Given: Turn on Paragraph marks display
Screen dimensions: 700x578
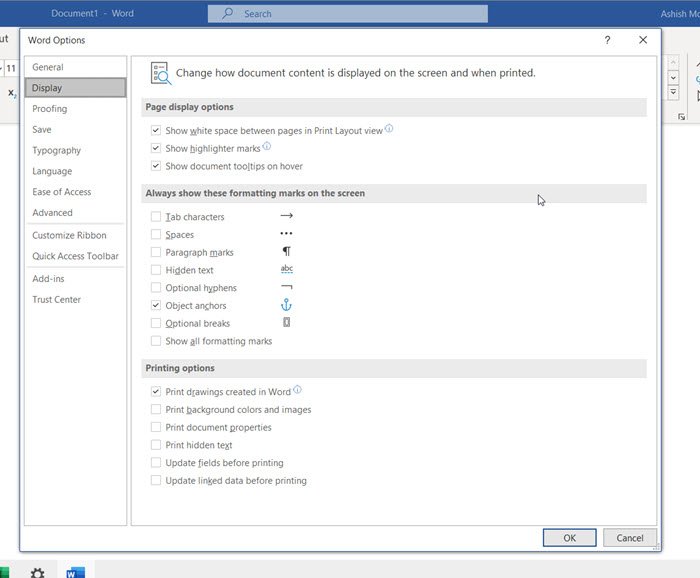Looking at the screenshot, I should [156, 253].
